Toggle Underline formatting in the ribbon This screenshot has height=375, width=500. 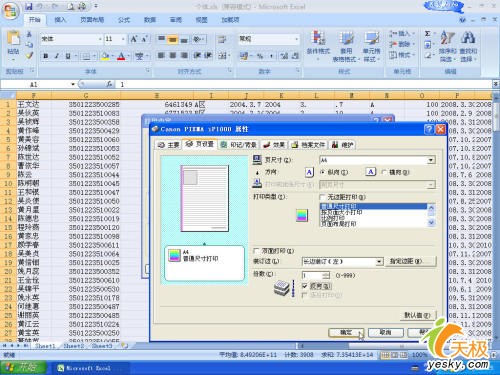pos(68,56)
